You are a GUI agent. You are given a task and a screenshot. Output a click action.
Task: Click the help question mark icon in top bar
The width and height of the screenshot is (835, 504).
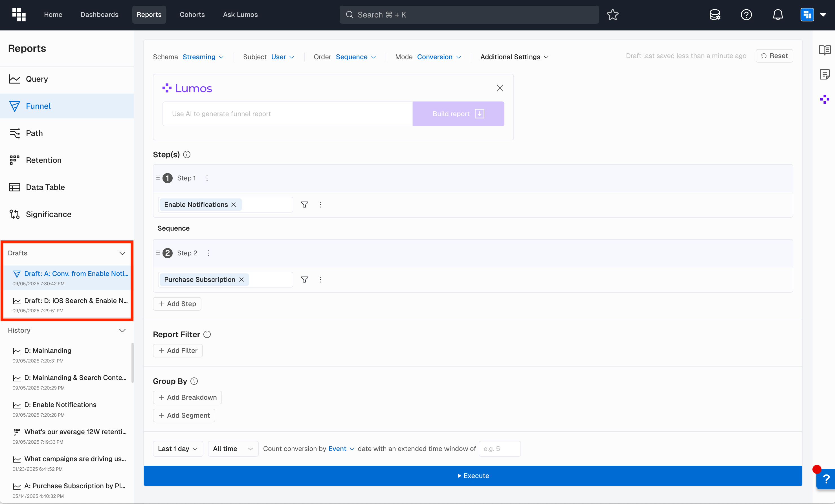pos(746,15)
